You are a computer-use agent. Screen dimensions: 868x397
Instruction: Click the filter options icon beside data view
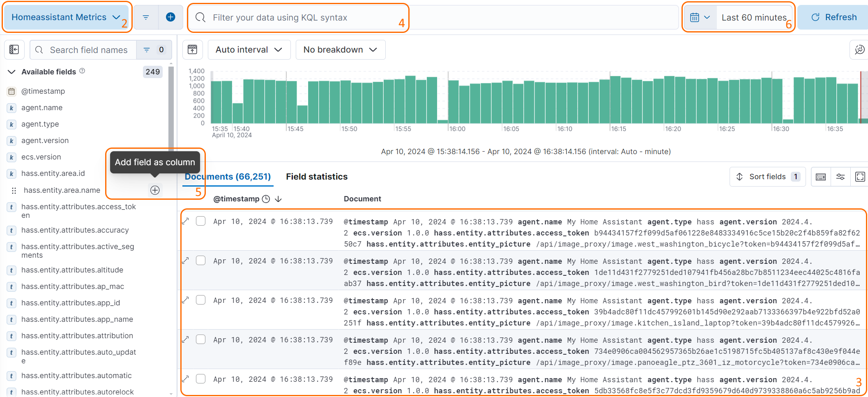pyautogui.click(x=146, y=17)
